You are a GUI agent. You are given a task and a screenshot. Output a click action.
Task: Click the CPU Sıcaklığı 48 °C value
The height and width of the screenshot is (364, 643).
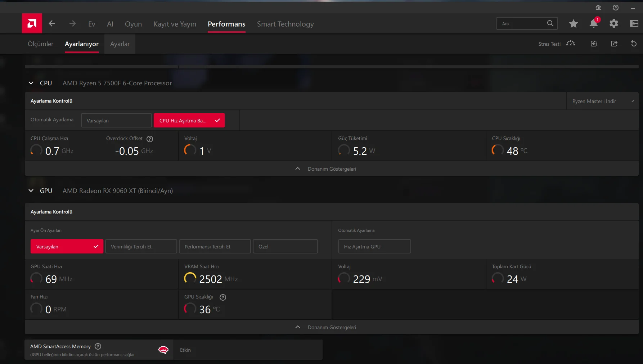pyautogui.click(x=517, y=151)
